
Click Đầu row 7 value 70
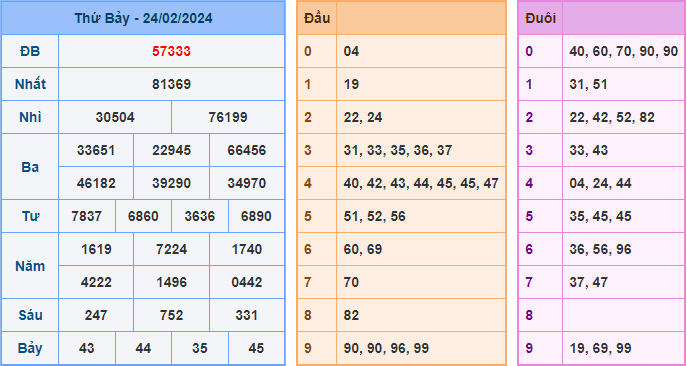tap(351, 282)
